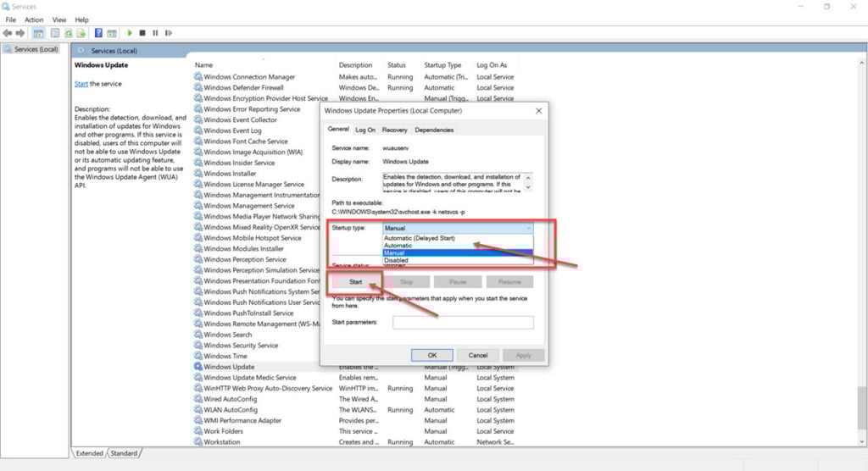868x471 pixels.
Task: Focus the Start parameters input field
Action: pyautogui.click(x=463, y=322)
